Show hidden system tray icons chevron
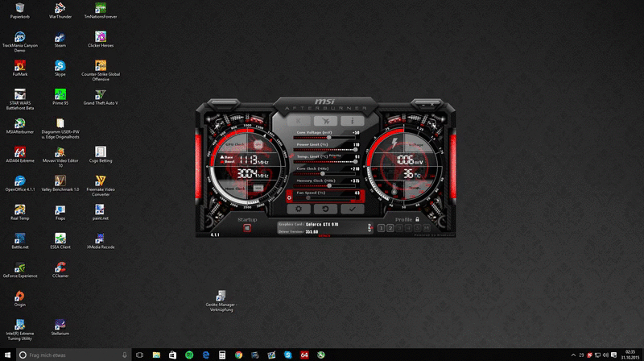 click(573, 355)
